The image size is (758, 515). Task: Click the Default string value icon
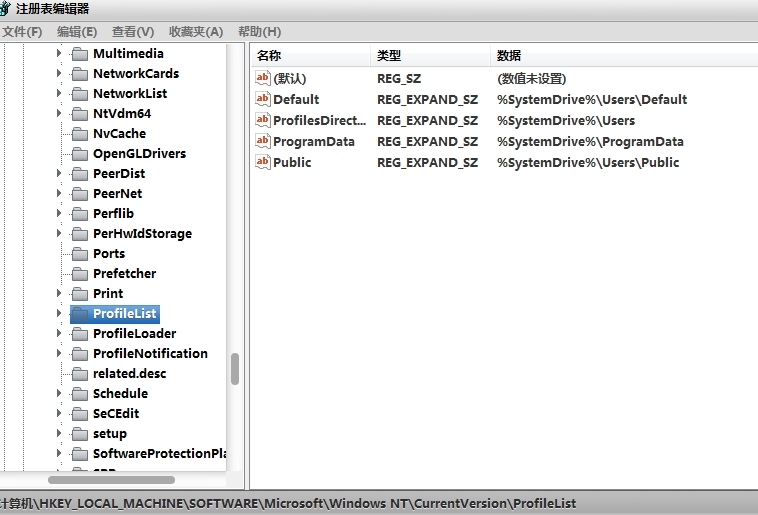tap(262, 99)
